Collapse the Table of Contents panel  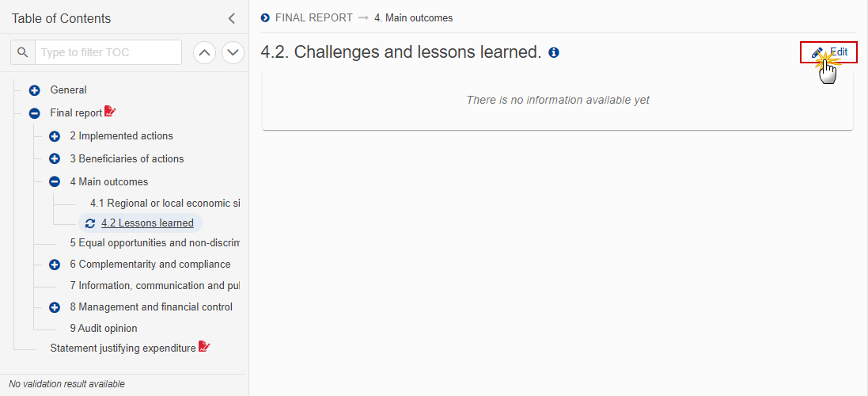click(232, 18)
